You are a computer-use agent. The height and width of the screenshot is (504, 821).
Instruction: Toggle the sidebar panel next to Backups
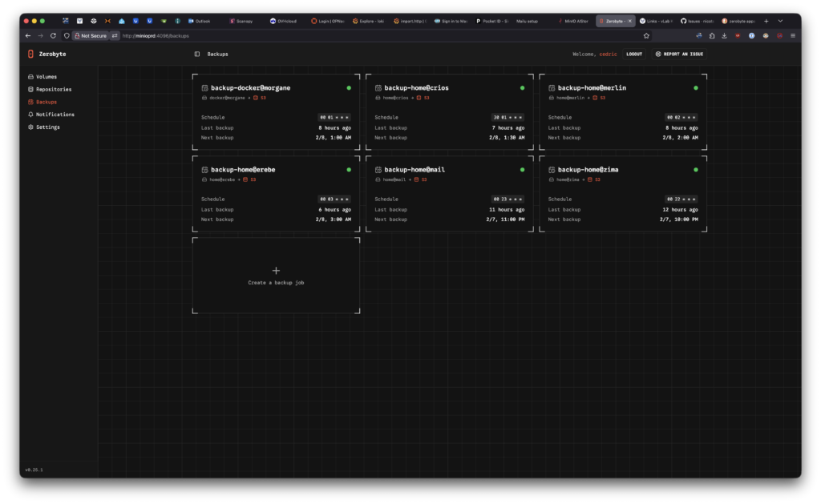coord(197,54)
